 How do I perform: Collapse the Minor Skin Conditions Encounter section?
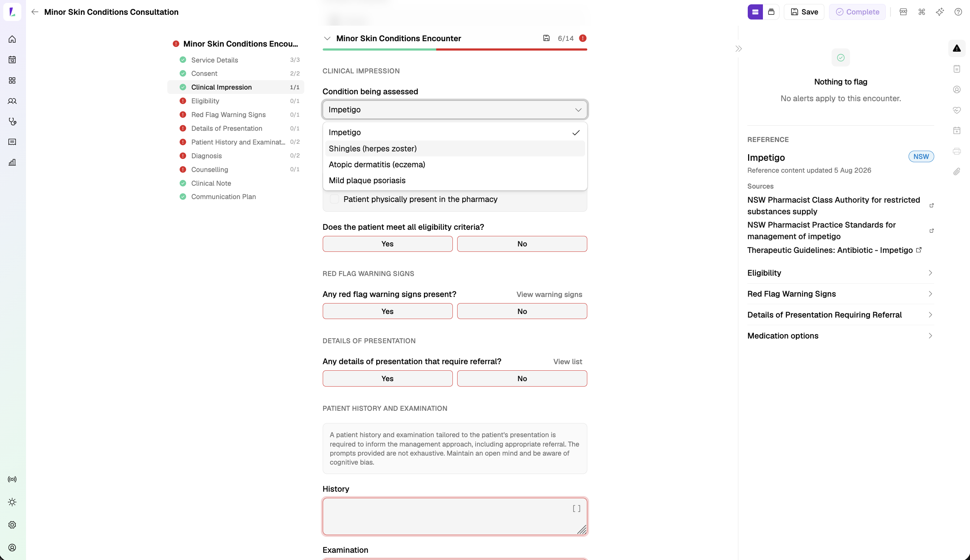(327, 38)
